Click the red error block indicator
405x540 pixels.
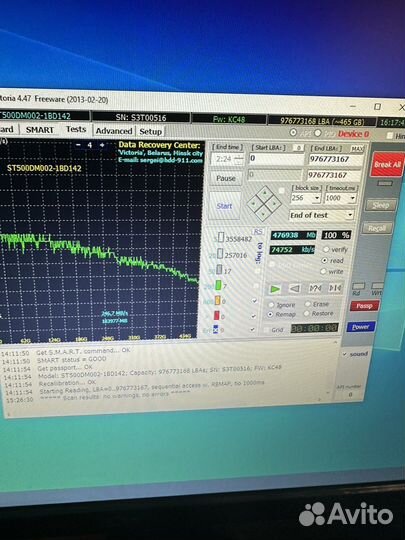click(216, 315)
